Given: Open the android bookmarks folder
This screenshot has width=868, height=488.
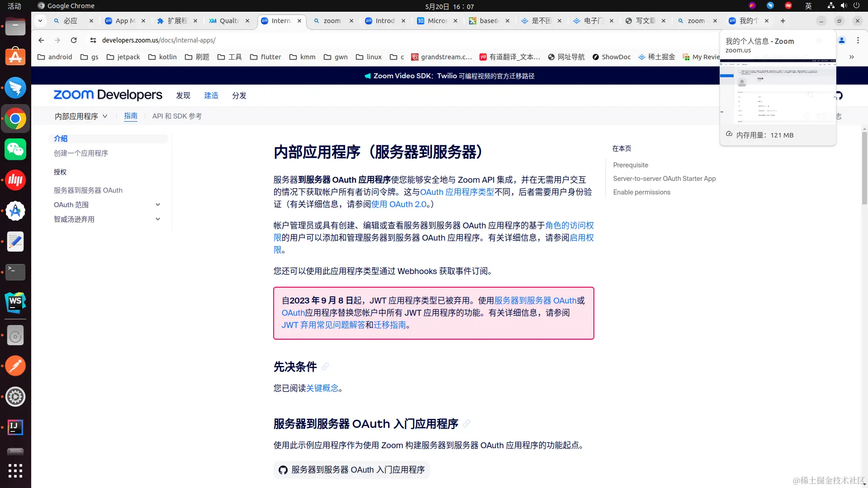Looking at the screenshot, I should point(55,57).
